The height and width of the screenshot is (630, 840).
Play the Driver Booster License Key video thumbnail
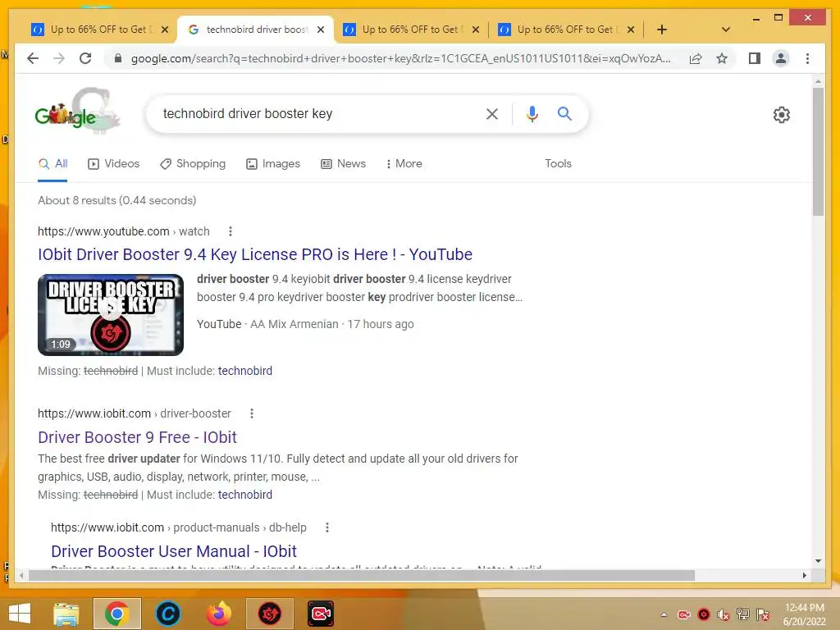tap(111, 314)
